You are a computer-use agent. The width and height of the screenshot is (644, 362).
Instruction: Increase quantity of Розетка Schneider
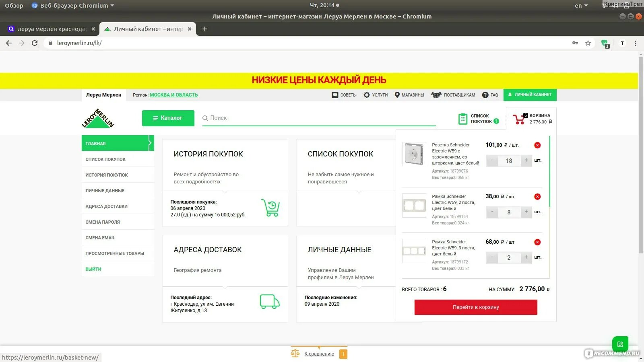click(526, 160)
